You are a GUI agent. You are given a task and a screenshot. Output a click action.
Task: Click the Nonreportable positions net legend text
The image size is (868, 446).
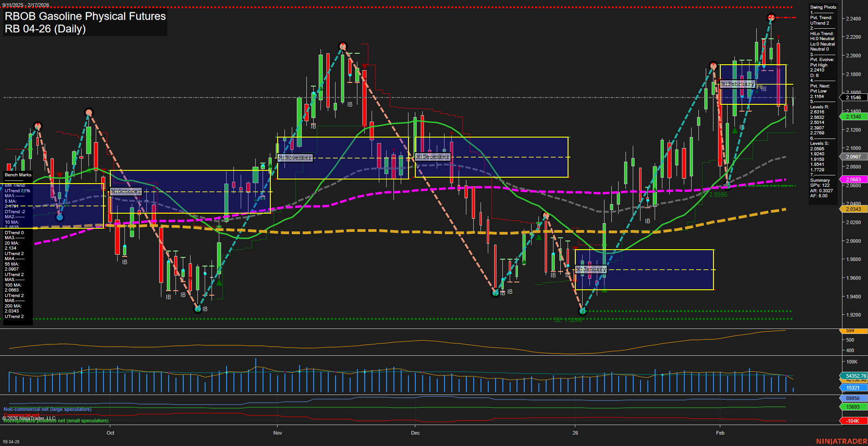(x=56, y=420)
